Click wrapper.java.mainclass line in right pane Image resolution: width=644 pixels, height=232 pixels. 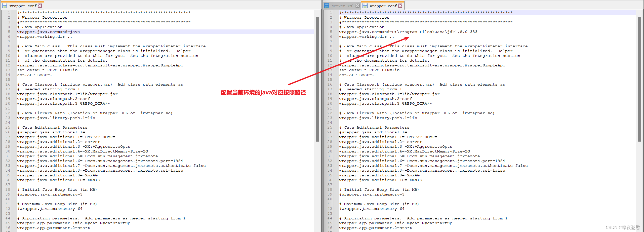point(422,65)
